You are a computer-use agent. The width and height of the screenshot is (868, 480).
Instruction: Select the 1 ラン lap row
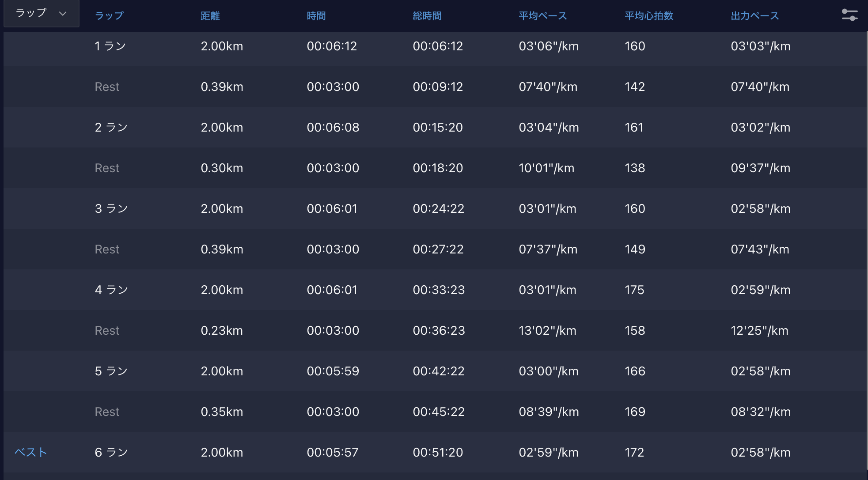(110, 46)
